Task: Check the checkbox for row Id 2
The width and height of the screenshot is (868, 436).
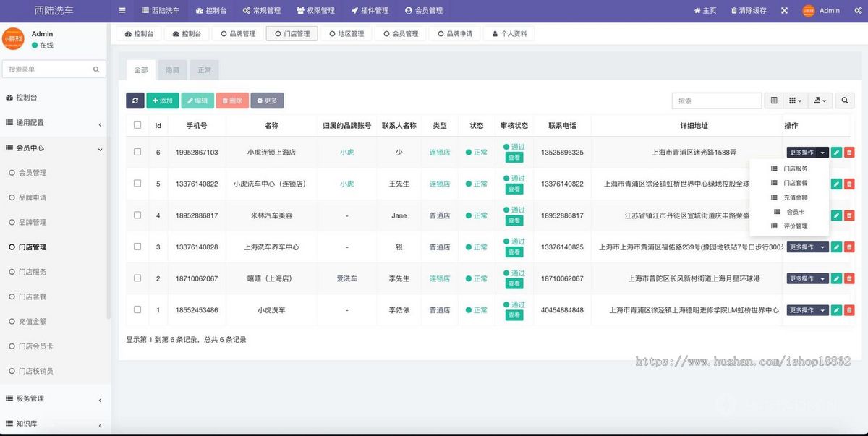Action: click(137, 278)
